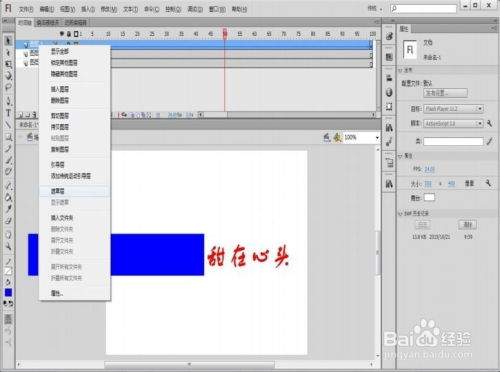This screenshot has width=500, height=372.
Task: Click into the class input field
Action: point(453,141)
